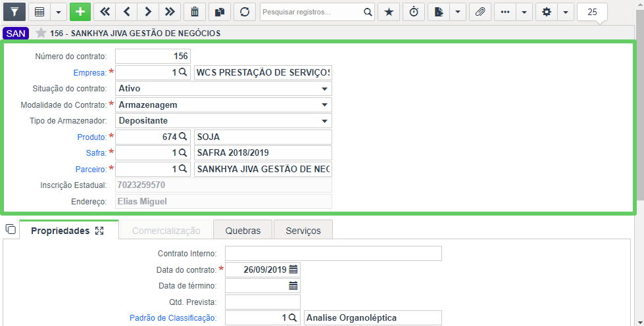Select the Comercialização tab
644x326 pixels.
click(166, 231)
